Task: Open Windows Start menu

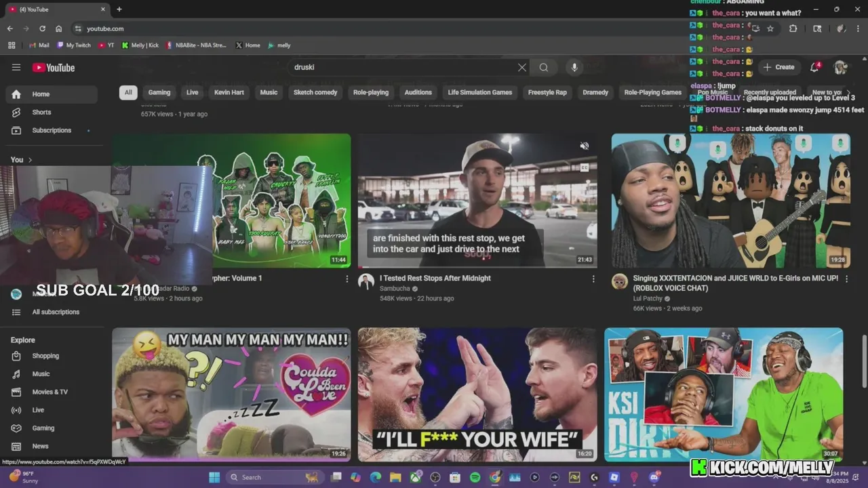Action: point(214,477)
